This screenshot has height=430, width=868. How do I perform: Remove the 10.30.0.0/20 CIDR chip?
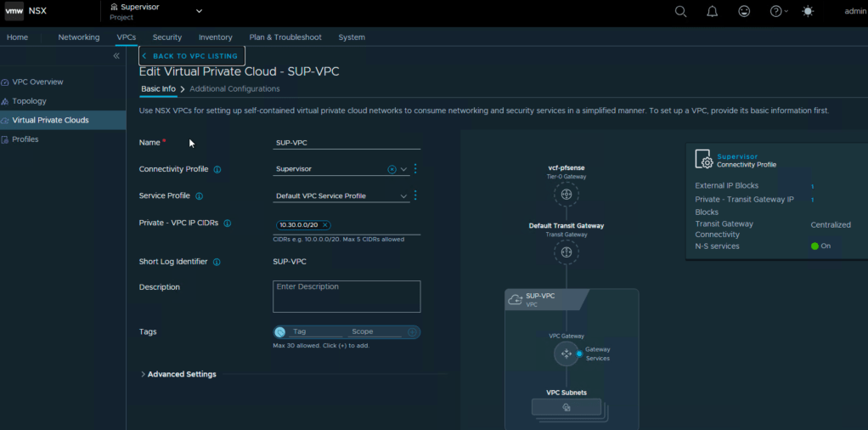tap(324, 225)
